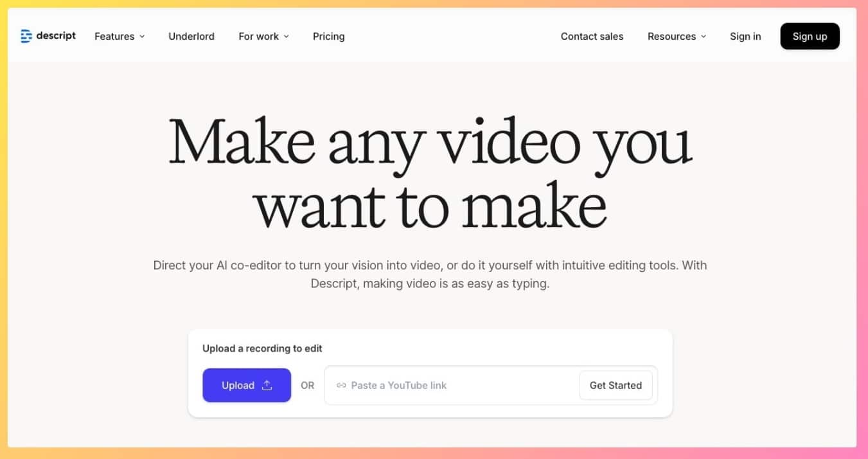
Task: Open the Contact sales link
Action: tap(592, 37)
